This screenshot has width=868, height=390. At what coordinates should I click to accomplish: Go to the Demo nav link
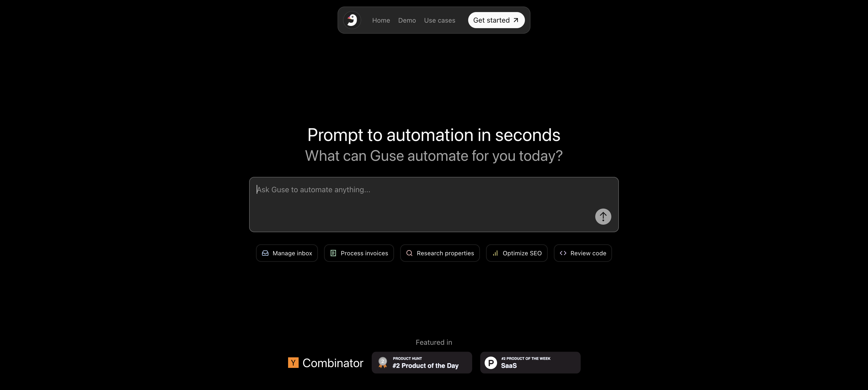click(x=407, y=20)
